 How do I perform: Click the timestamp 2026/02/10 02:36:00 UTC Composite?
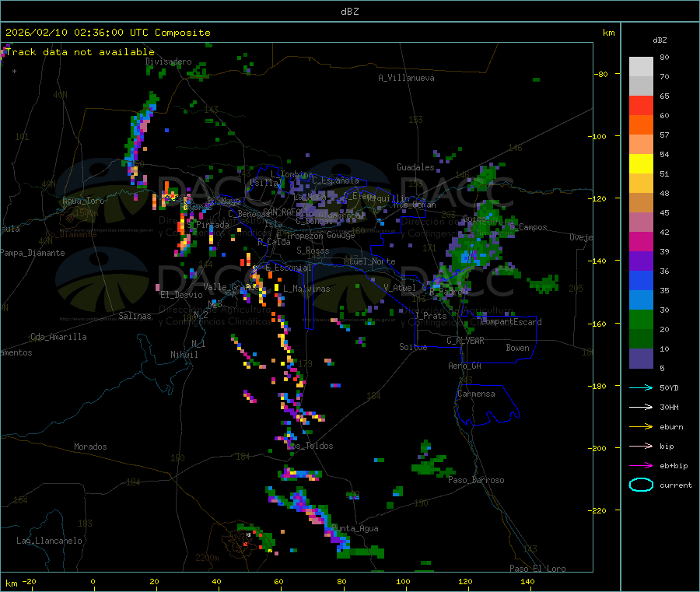107,33
